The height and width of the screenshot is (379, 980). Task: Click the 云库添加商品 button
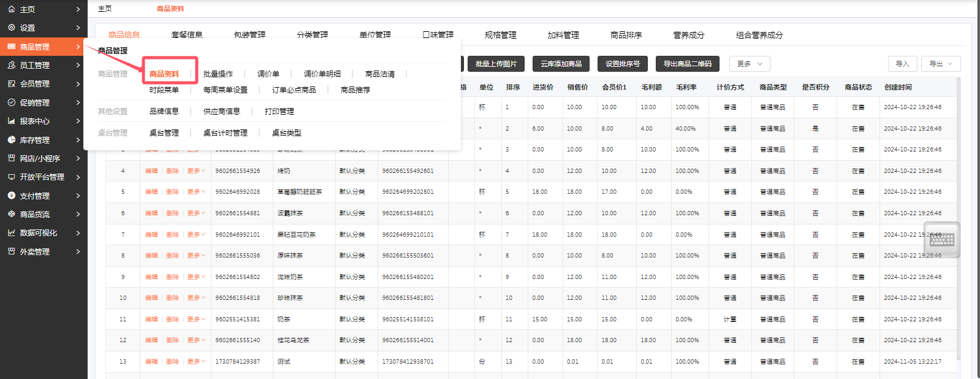(561, 64)
